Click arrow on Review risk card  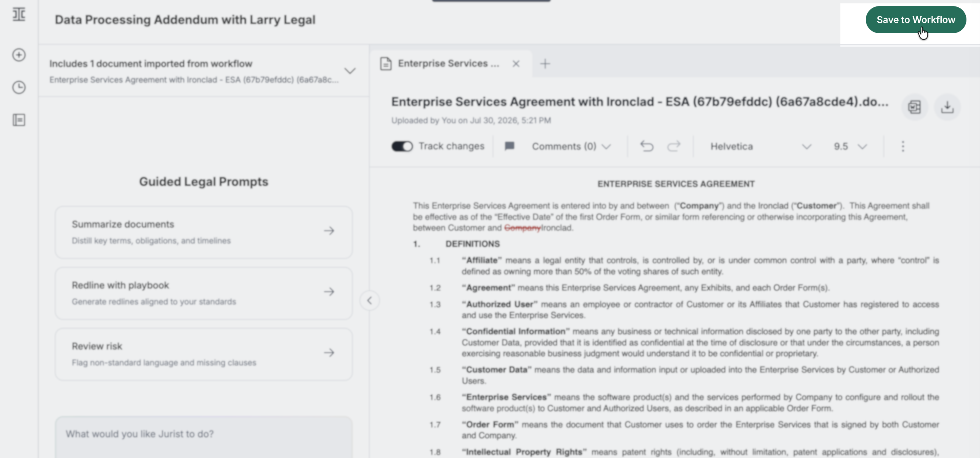click(329, 353)
